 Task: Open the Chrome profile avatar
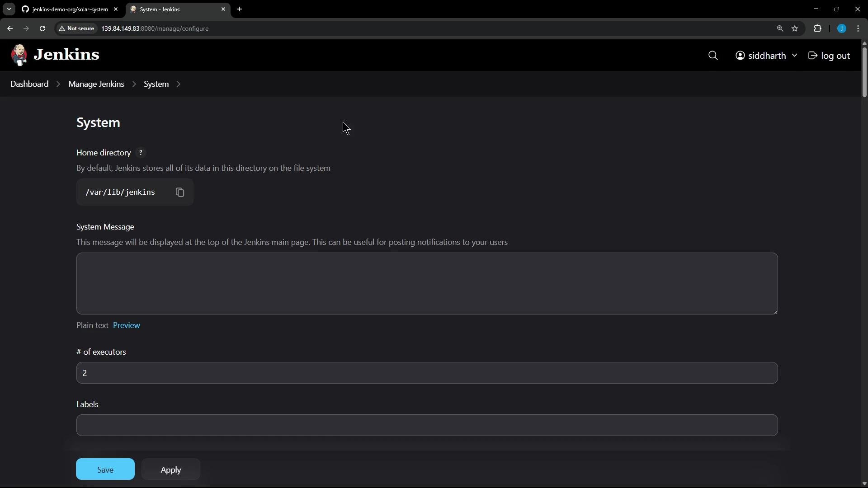(842, 28)
